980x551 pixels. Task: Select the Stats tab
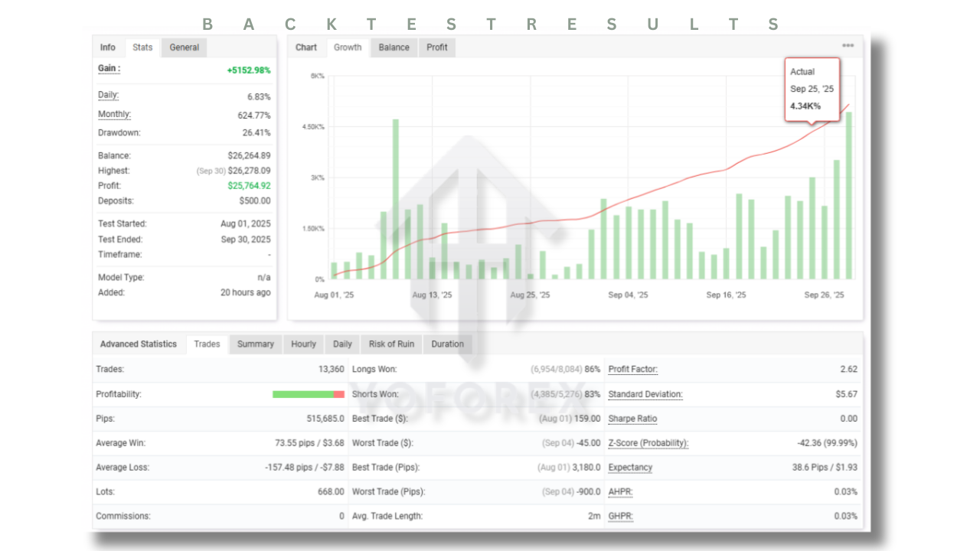coord(142,47)
